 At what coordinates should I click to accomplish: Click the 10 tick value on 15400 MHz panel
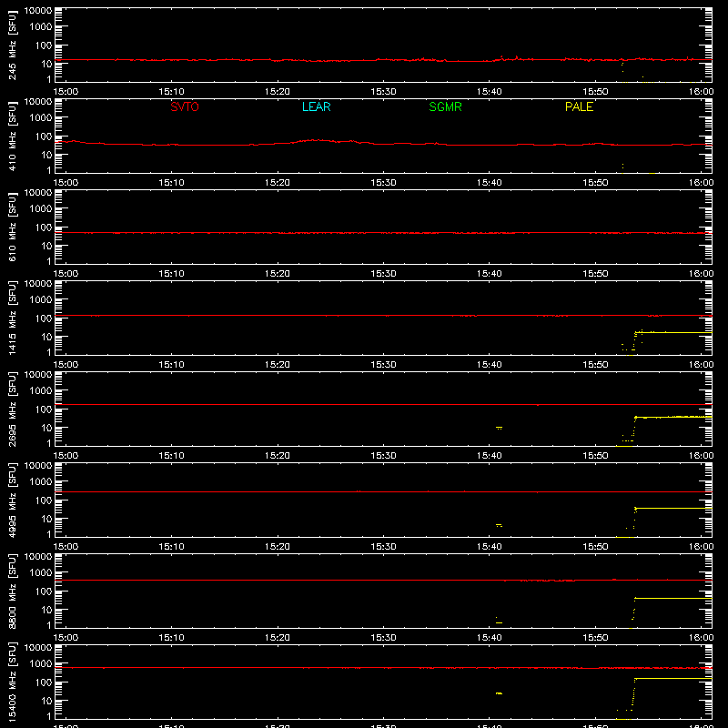point(46,701)
